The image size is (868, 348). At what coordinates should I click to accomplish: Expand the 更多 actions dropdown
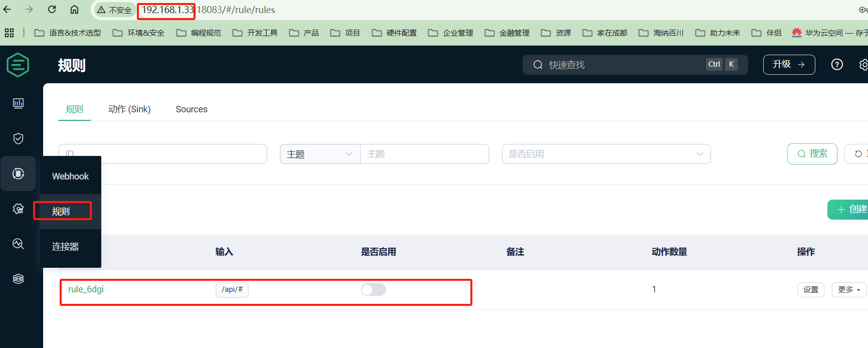[x=849, y=290]
